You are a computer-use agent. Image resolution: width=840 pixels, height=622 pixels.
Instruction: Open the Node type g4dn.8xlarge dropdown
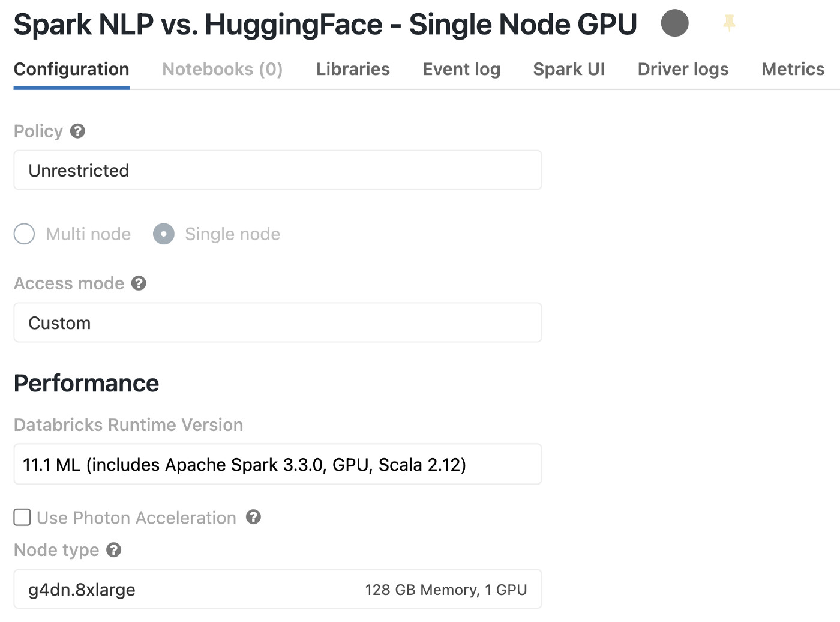(277, 590)
